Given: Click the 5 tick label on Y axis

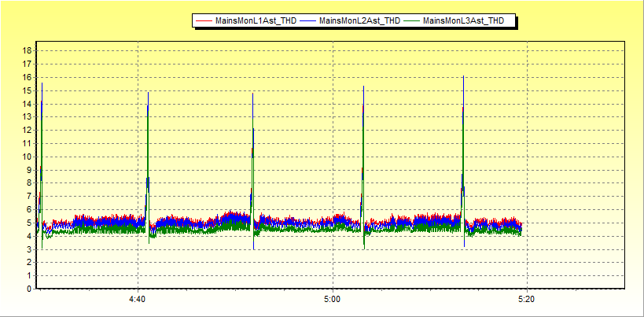Looking at the screenshot, I should [x=28, y=223].
